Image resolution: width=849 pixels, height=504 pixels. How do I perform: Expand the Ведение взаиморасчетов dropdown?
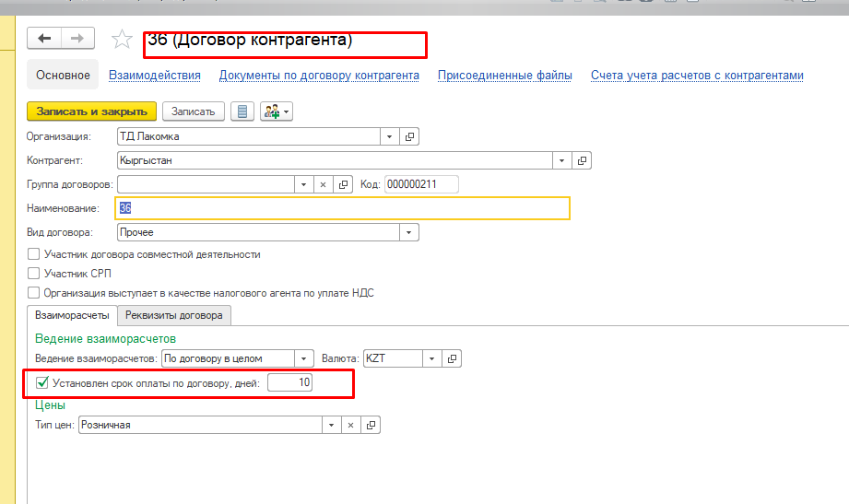click(x=304, y=358)
